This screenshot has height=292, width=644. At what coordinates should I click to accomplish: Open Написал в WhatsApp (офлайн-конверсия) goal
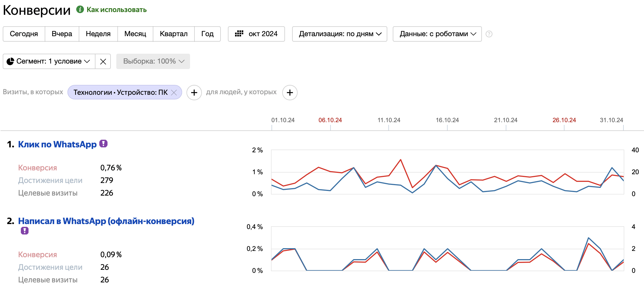(106, 221)
